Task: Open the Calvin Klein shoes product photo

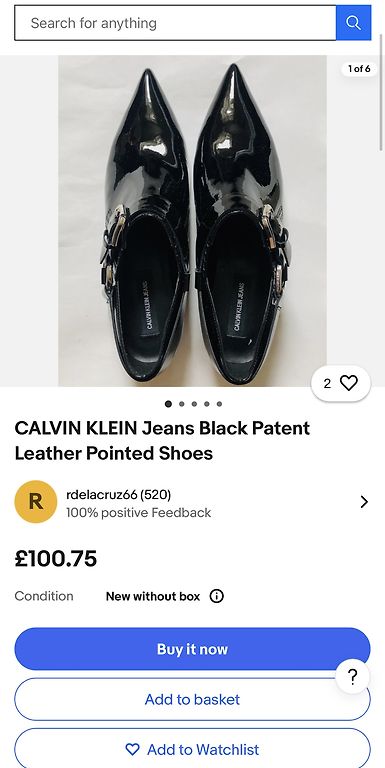Action: point(192,220)
